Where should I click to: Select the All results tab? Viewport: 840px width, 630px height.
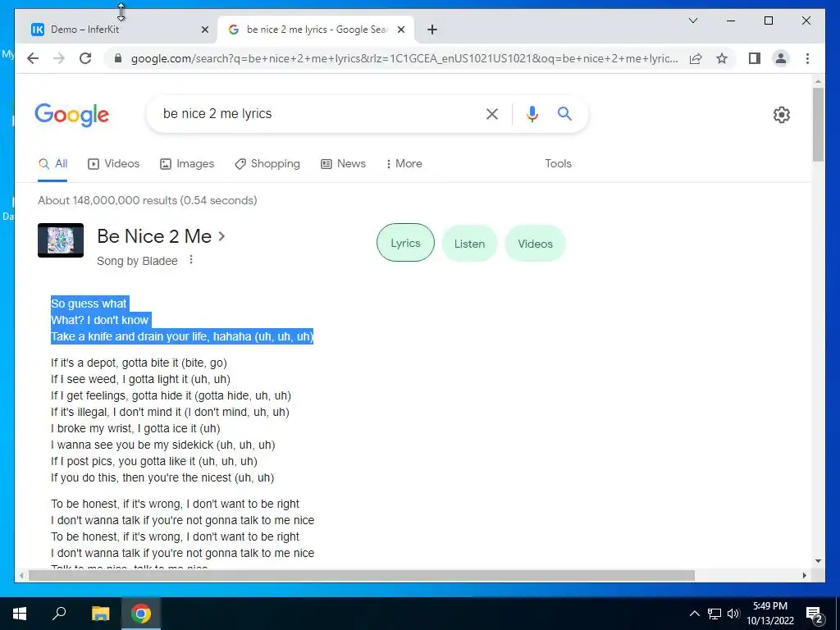(52, 163)
